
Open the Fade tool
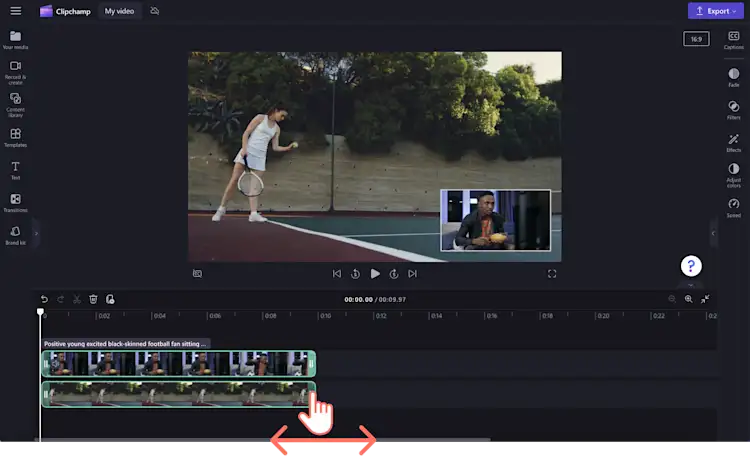coord(733,77)
